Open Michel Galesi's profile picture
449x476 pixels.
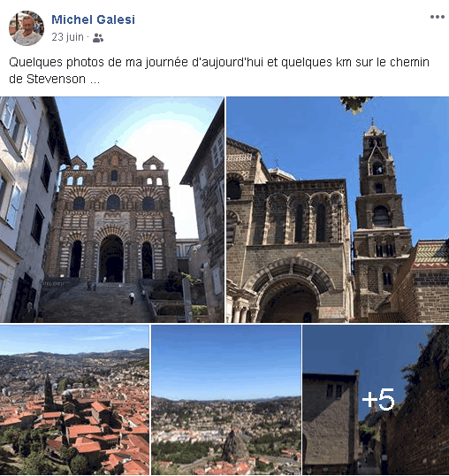tap(27, 28)
